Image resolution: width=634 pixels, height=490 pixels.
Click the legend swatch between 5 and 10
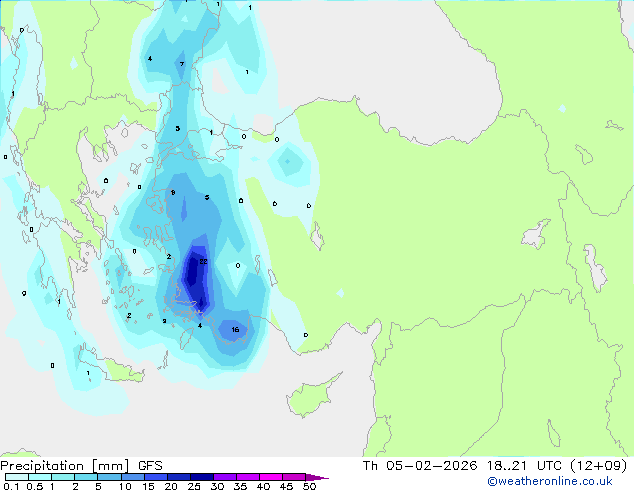[109, 477]
